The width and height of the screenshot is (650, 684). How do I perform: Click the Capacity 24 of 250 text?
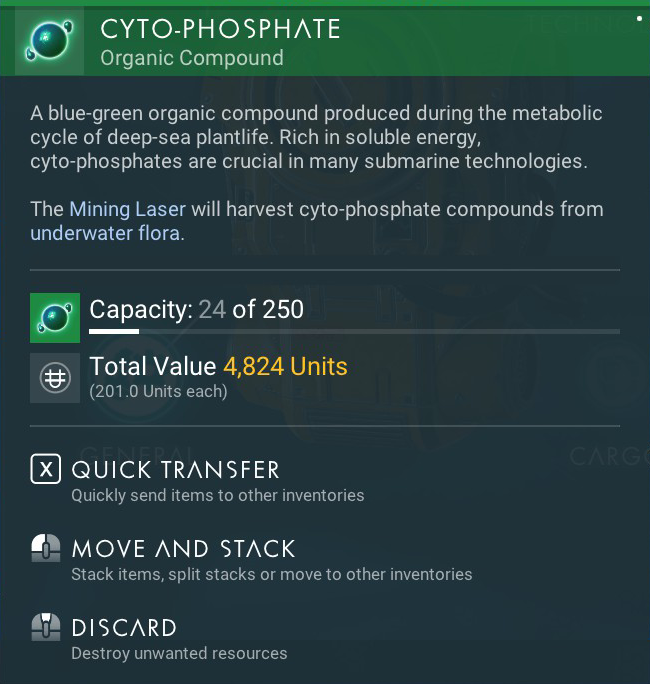pyautogui.click(x=196, y=309)
